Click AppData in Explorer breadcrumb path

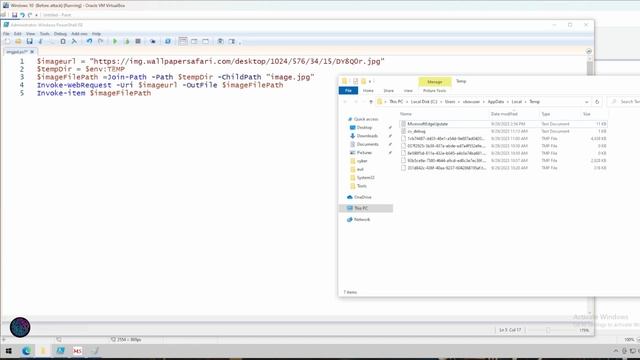pyautogui.click(x=496, y=102)
